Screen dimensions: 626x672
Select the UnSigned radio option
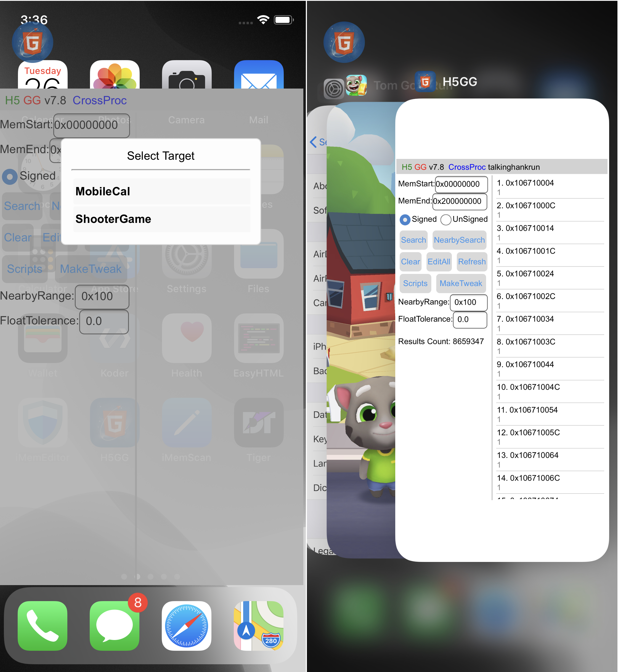point(446,220)
